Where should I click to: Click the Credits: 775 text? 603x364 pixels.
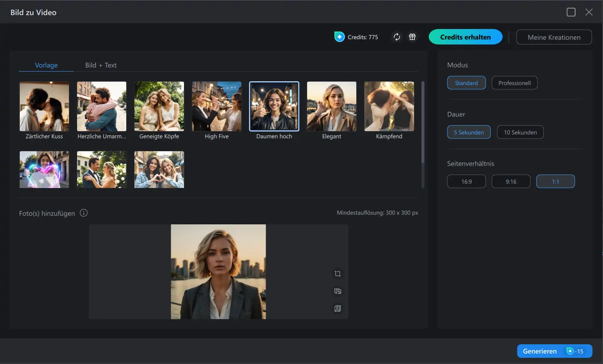click(362, 37)
